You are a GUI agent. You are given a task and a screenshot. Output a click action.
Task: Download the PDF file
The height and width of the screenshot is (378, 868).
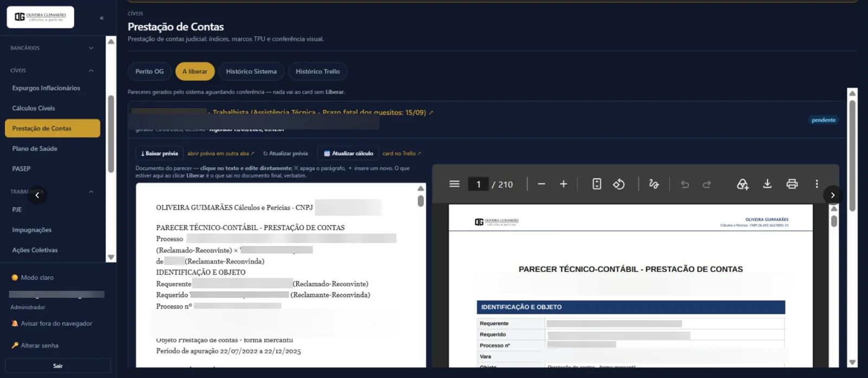[x=767, y=184]
